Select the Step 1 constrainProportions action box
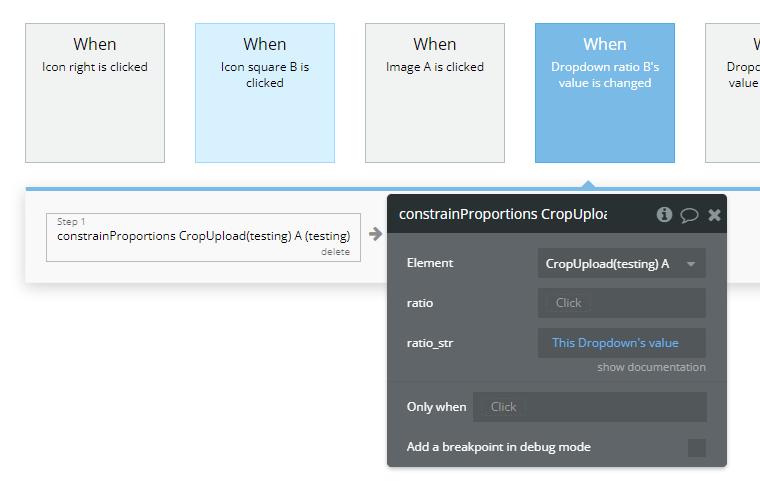This screenshot has width=760, height=487. click(203, 236)
